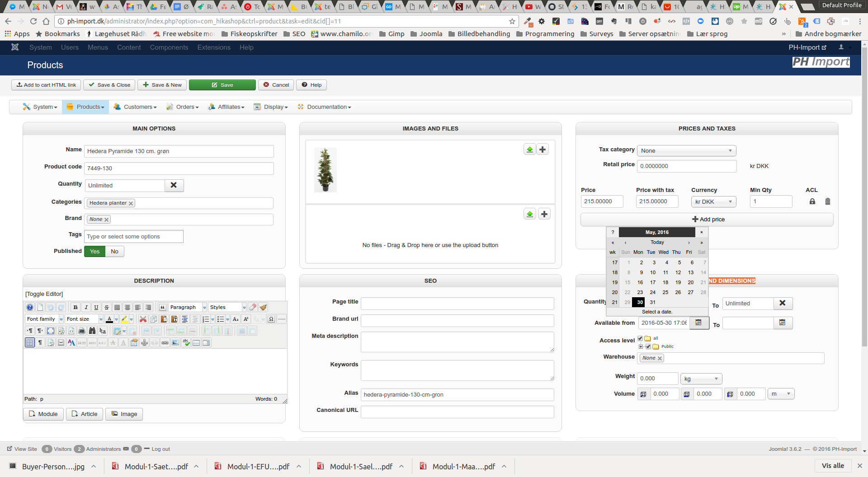Screen dimensions: 868x477
Task: Click the trash icon to delete price row
Action: click(x=828, y=201)
